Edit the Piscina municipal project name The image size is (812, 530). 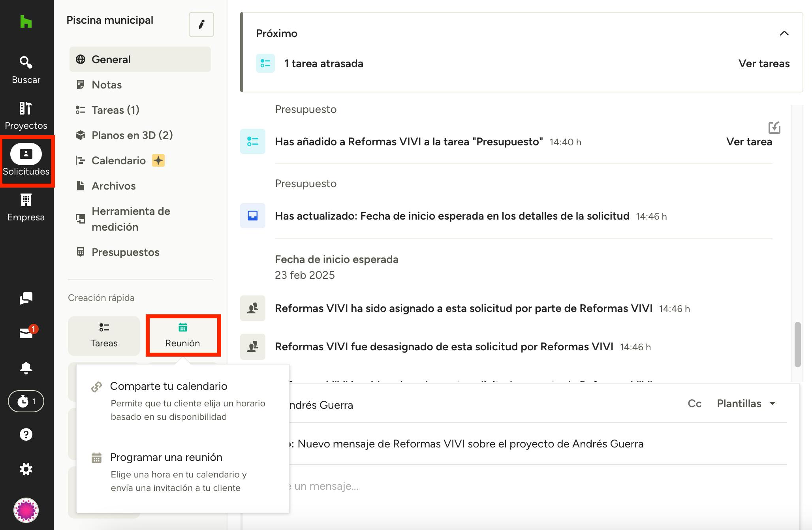[201, 24]
